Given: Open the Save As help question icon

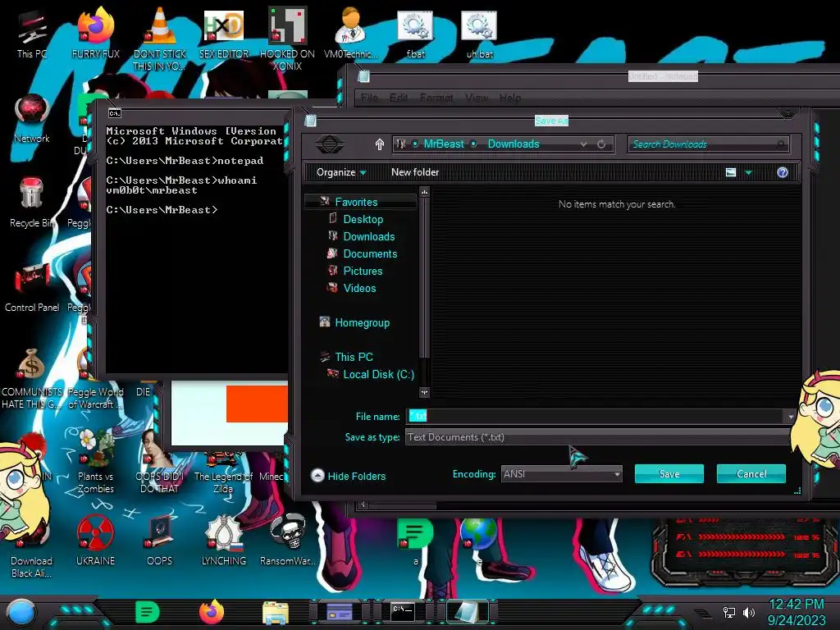Looking at the screenshot, I should tap(782, 172).
